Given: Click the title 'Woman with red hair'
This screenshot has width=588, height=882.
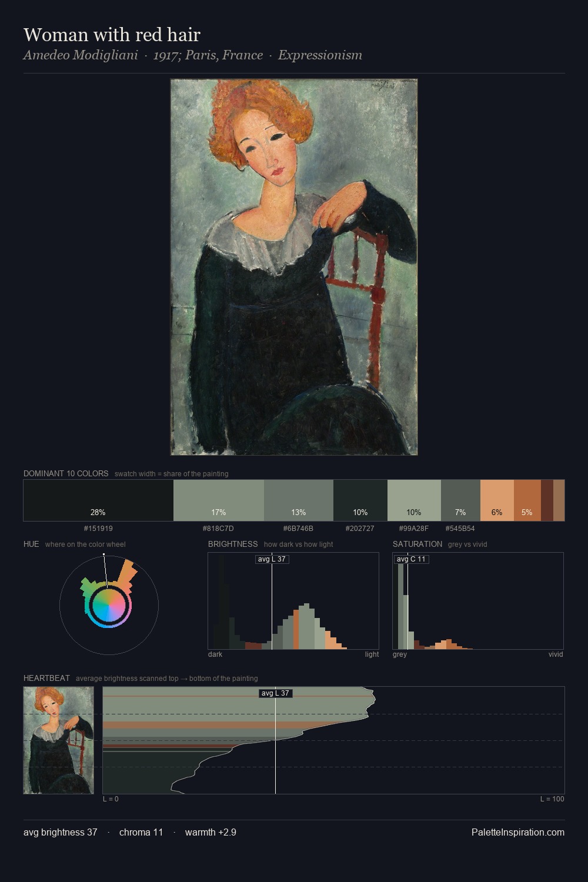Looking at the screenshot, I should tap(112, 35).
